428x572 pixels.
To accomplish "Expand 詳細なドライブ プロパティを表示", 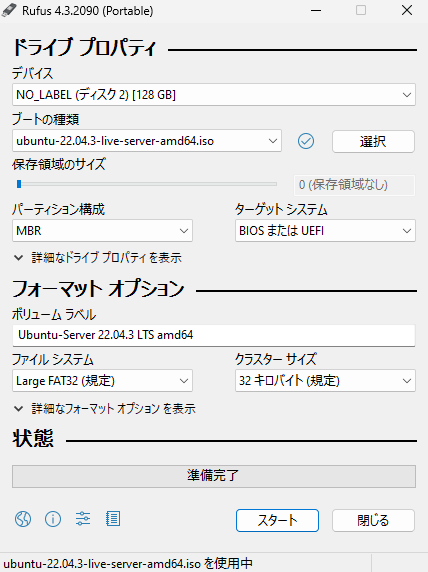I will point(98,258).
